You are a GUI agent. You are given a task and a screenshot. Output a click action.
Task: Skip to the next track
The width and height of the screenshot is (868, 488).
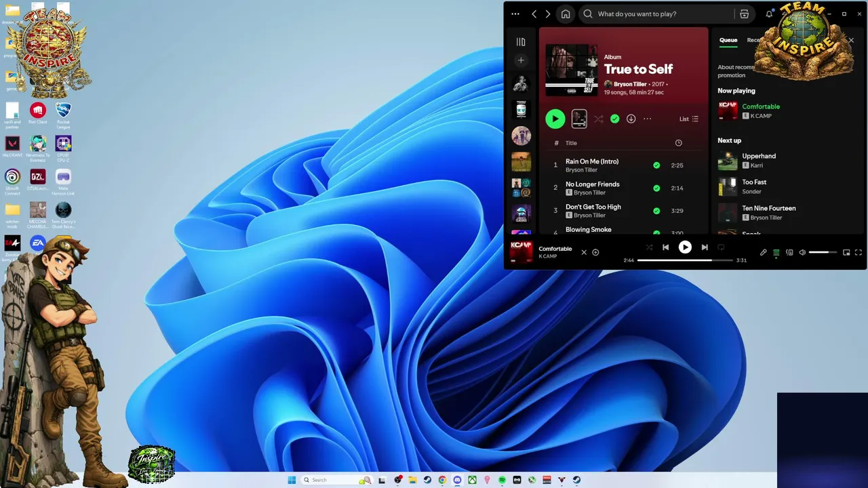point(705,247)
